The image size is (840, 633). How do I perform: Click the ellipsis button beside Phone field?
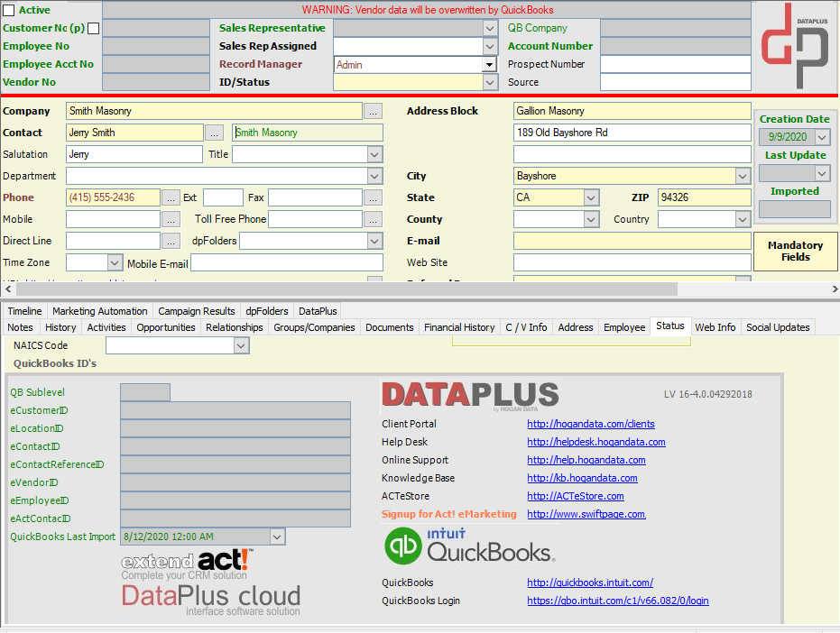coord(171,197)
